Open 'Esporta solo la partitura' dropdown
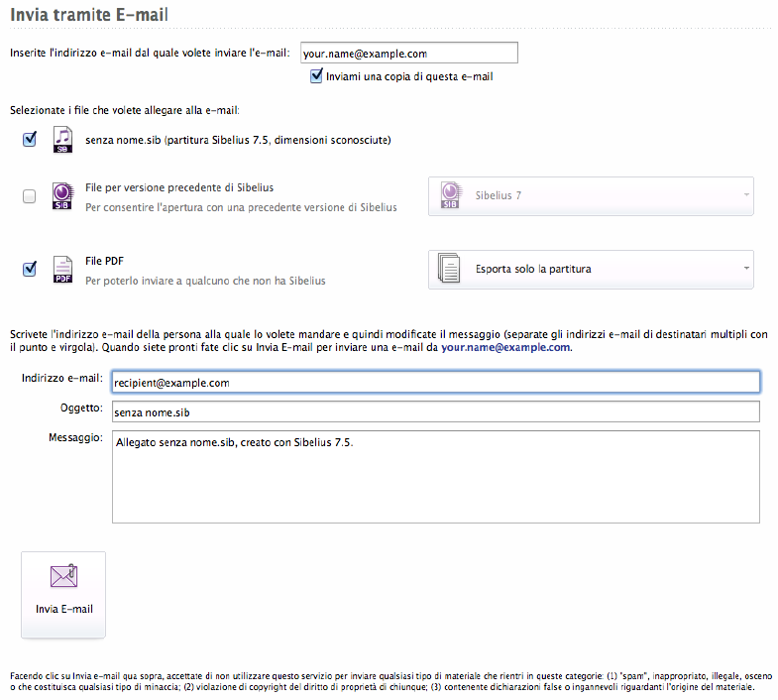This screenshot has height=700, width=778. coord(591,269)
